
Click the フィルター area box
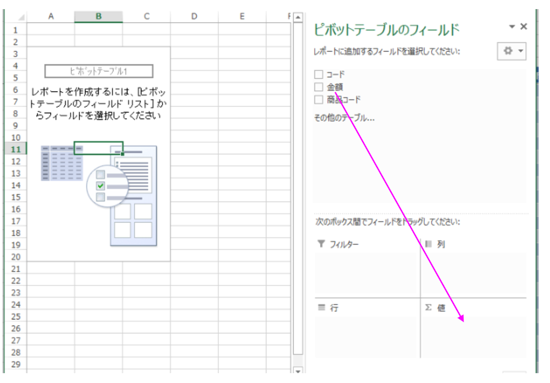(367, 273)
